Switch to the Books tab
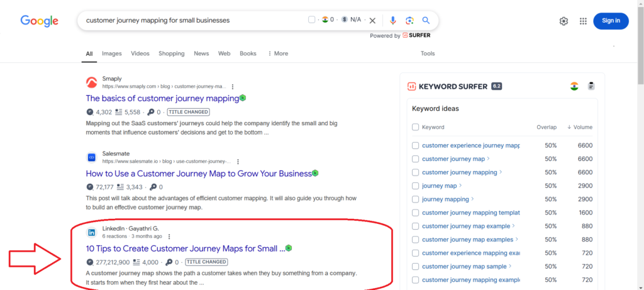 [x=248, y=53]
